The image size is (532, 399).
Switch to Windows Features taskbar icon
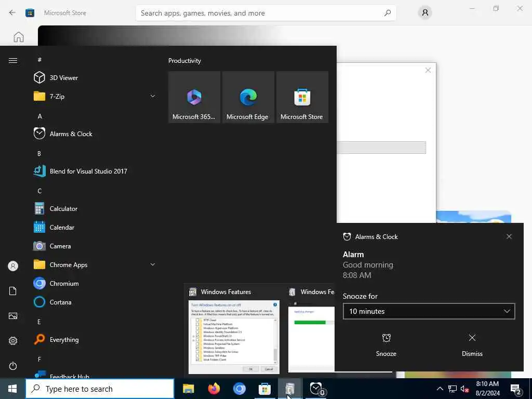pyautogui.click(x=290, y=389)
